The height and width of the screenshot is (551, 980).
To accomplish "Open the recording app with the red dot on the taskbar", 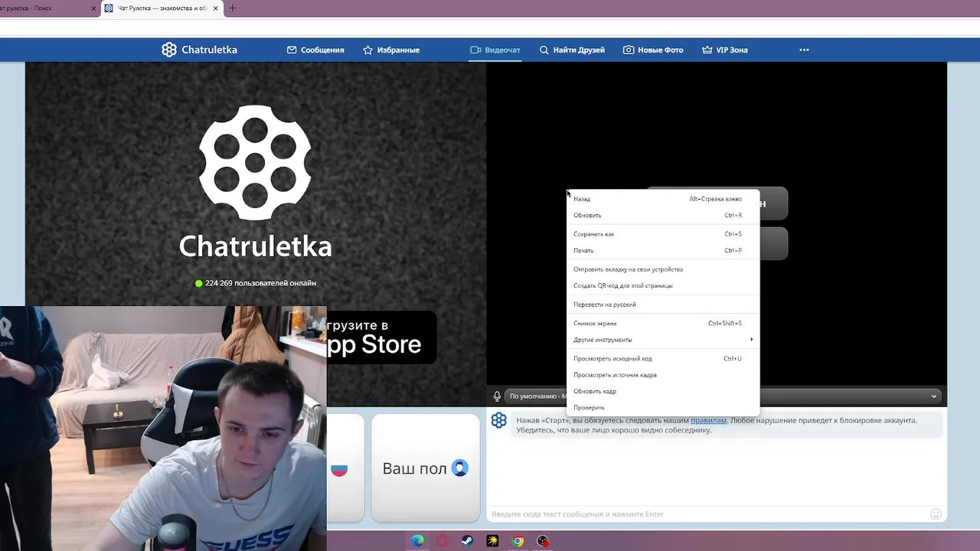I will [x=543, y=541].
